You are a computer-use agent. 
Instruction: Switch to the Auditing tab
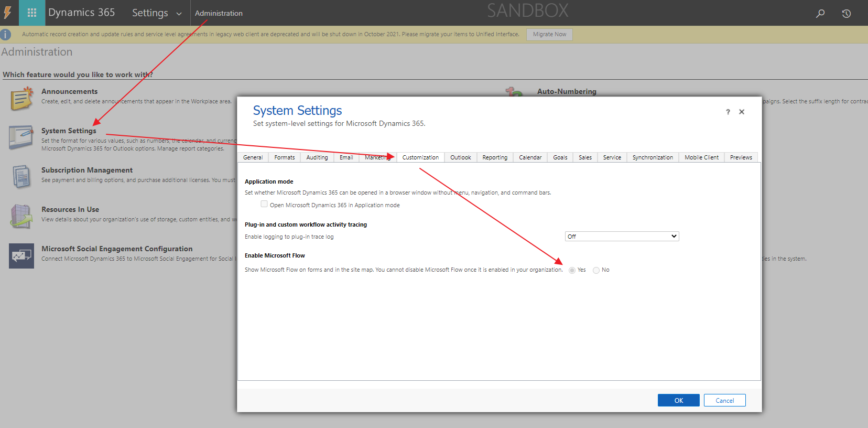click(x=317, y=157)
